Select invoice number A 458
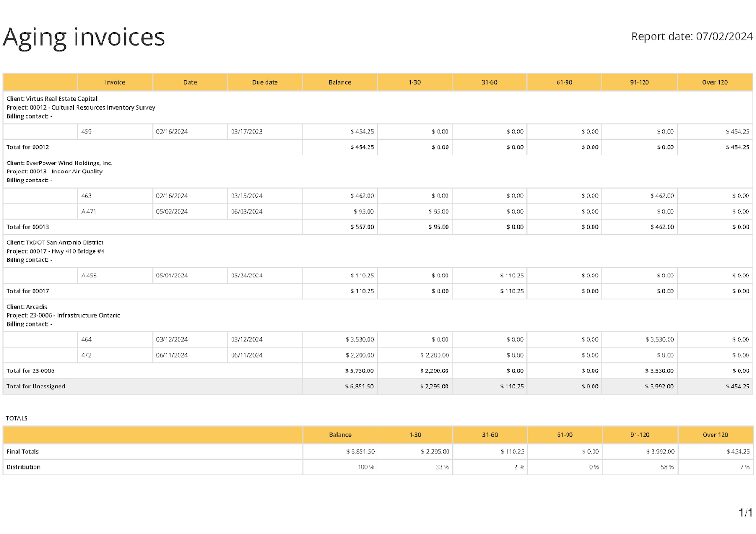 (x=89, y=276)
